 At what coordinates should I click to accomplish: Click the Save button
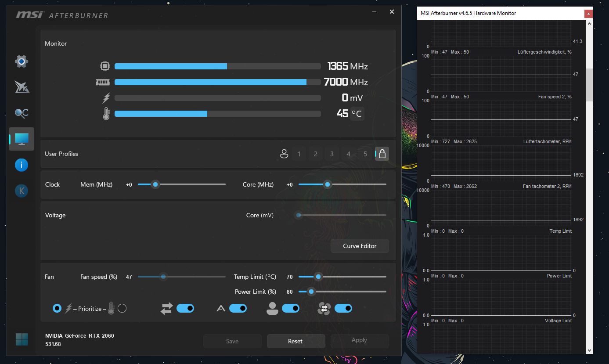[x=232, y=341]
